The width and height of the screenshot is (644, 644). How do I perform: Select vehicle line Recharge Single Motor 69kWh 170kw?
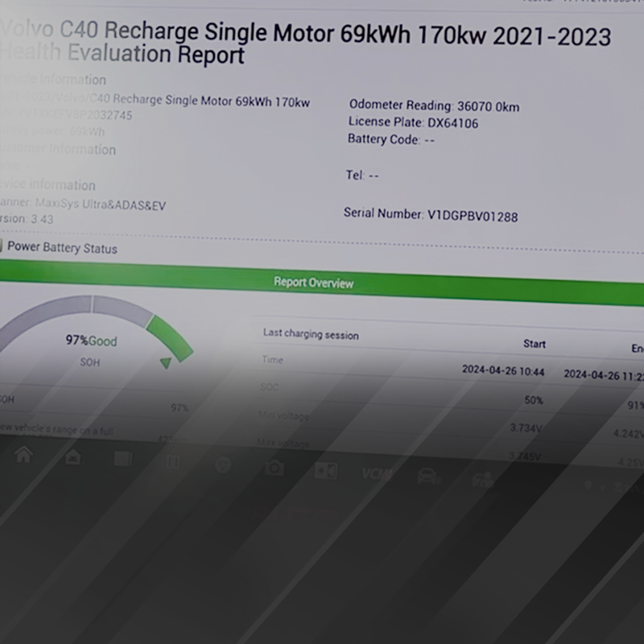(155, 100)
